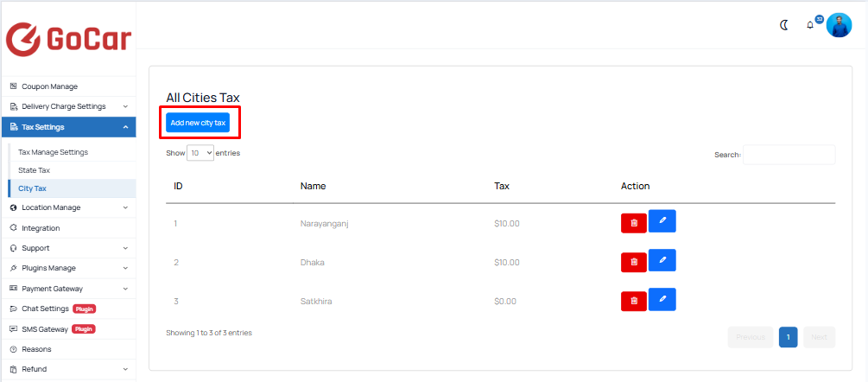Open Coupon Manage menu item

click(x=68, y=86)
